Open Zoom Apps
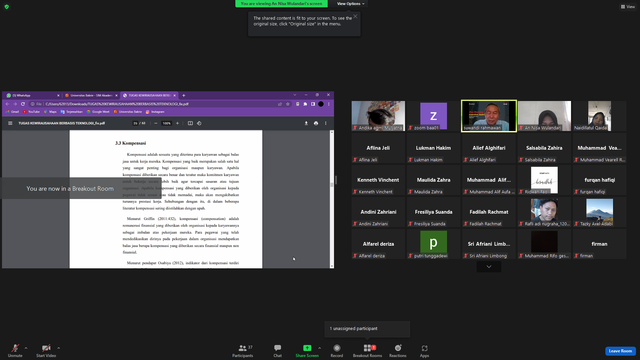Viewport: 640px width, 360px height. point(424,350)
